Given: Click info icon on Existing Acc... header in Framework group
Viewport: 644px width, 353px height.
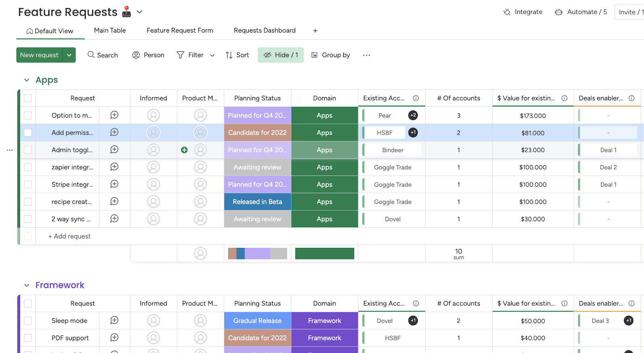Looking at the screenshot, I should [x=416, y=303].
